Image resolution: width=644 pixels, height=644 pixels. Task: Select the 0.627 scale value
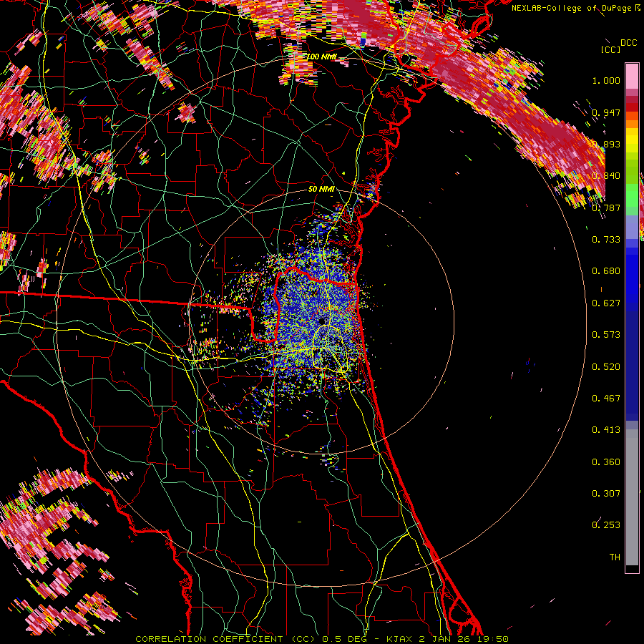(606, 303)
